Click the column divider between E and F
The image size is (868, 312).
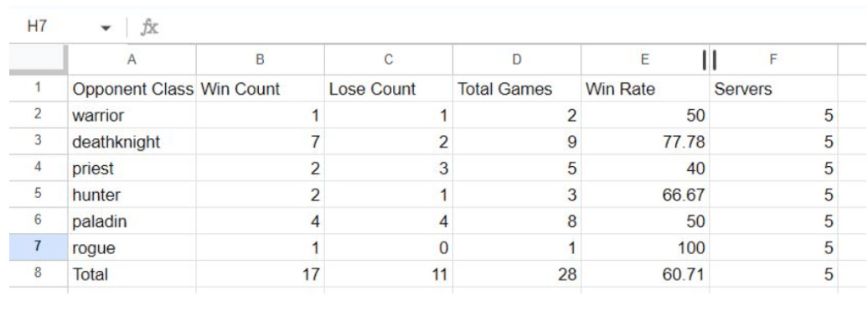click(710, 60)
